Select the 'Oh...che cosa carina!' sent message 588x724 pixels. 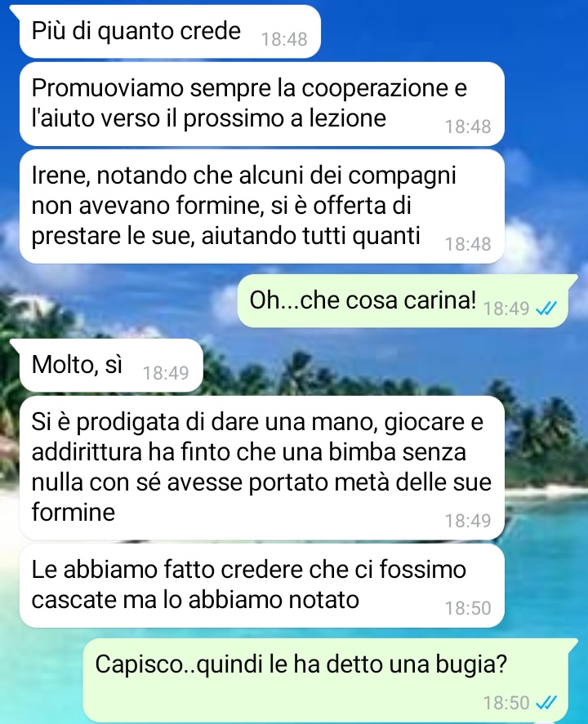coord(403,300)
